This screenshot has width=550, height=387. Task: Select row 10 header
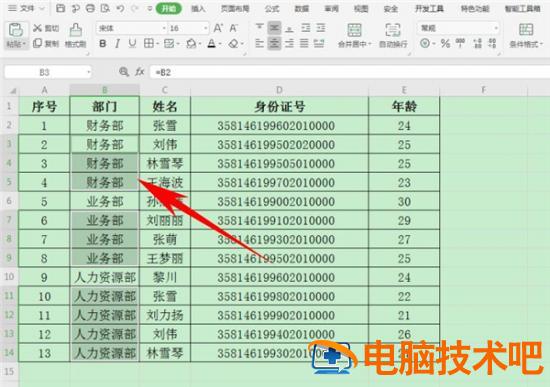[x=9, y=276]
